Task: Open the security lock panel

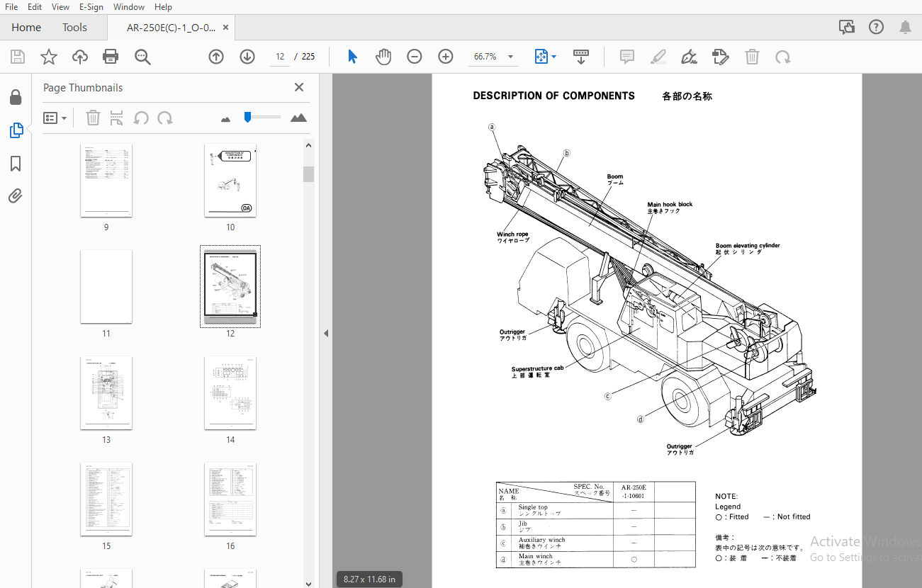Action: 16,97
